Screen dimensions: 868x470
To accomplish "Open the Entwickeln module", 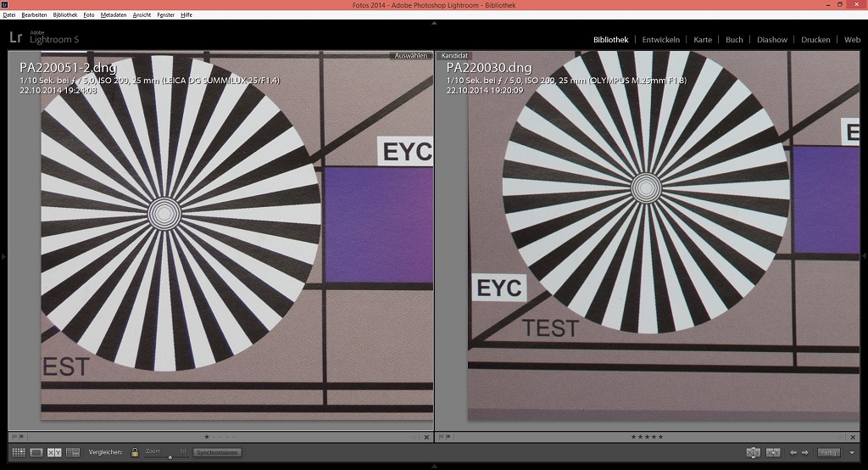I will tap(660, 40).
